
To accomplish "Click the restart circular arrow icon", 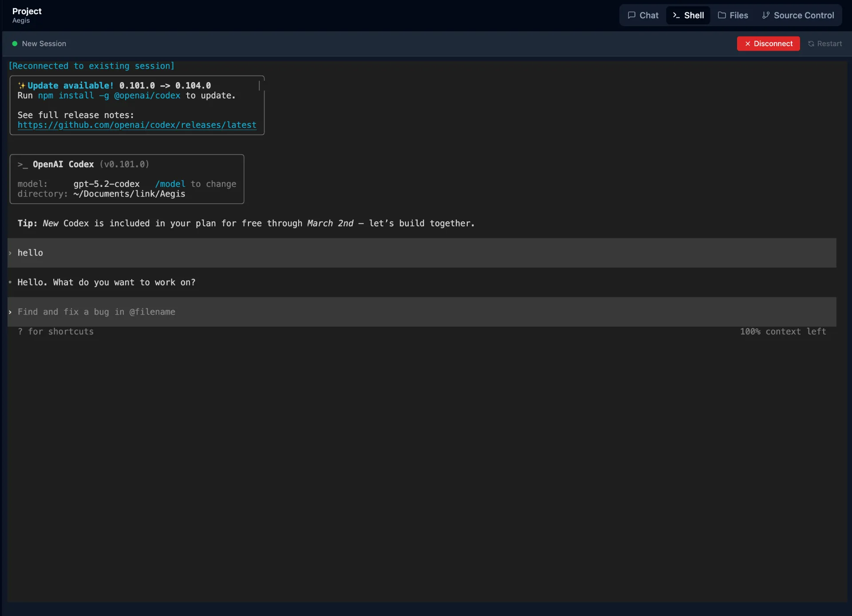I will point(812,43).
